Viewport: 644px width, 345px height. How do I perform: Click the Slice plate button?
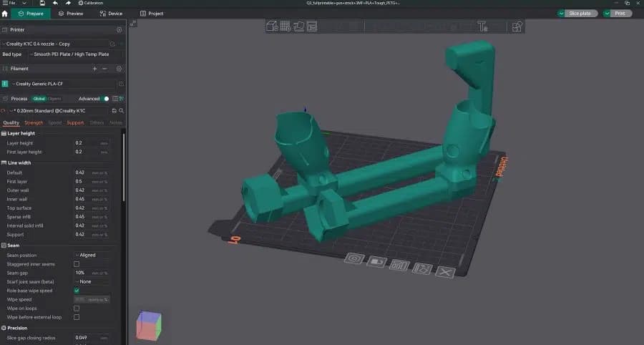coord(577,14)
